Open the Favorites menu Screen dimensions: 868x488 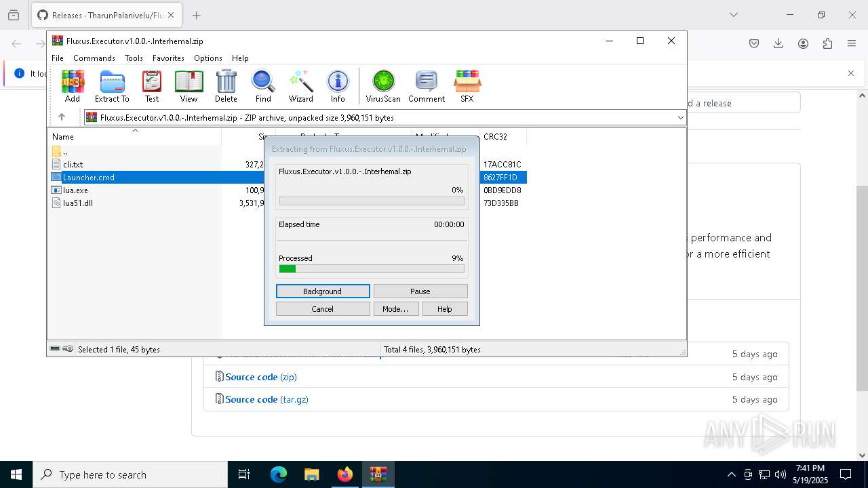pos(168,58)
